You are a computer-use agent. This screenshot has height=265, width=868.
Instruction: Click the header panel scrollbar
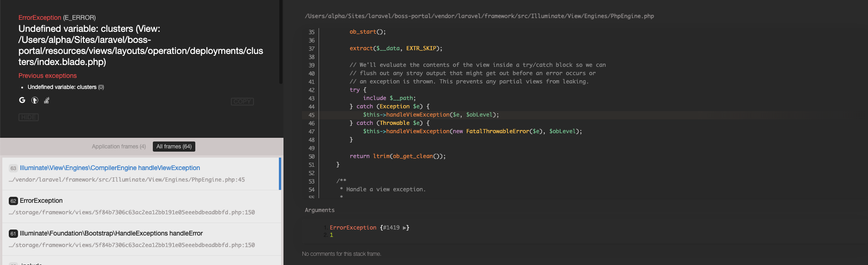(281, 42)
